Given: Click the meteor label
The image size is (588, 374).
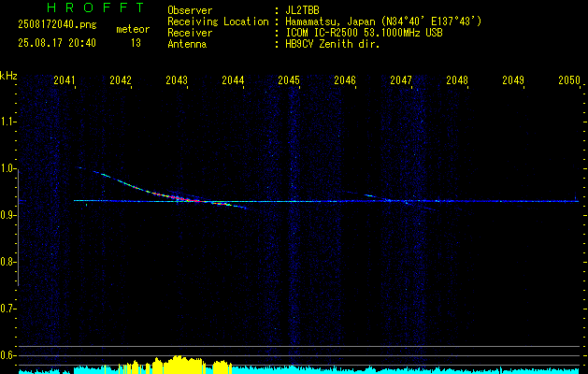Looking at the screenshot, I should [x=133, y=29].
